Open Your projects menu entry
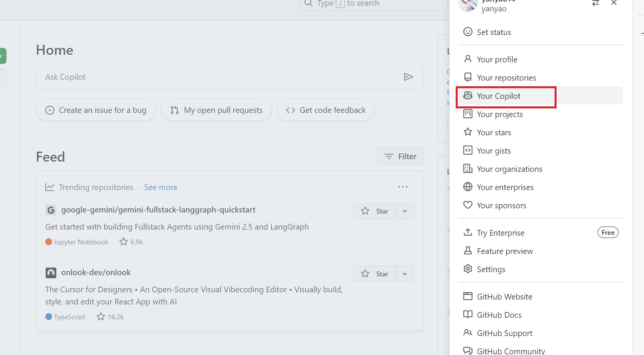644x355 pixels. click(541, 114)
